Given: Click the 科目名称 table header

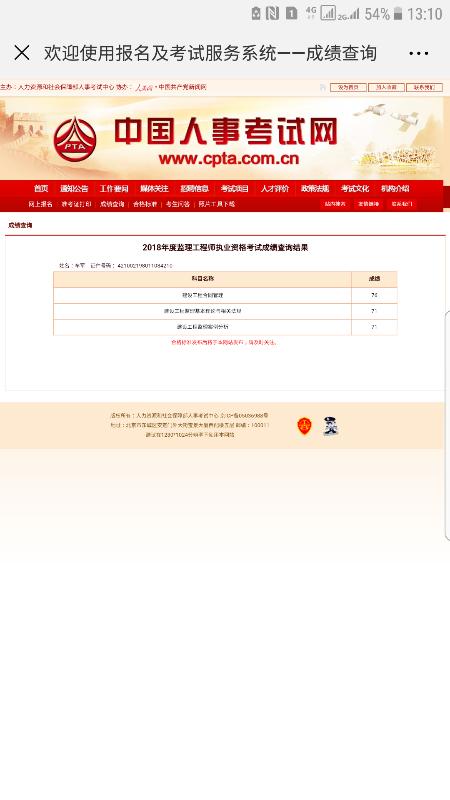Looking at the screenshot, I should [203, 279].
